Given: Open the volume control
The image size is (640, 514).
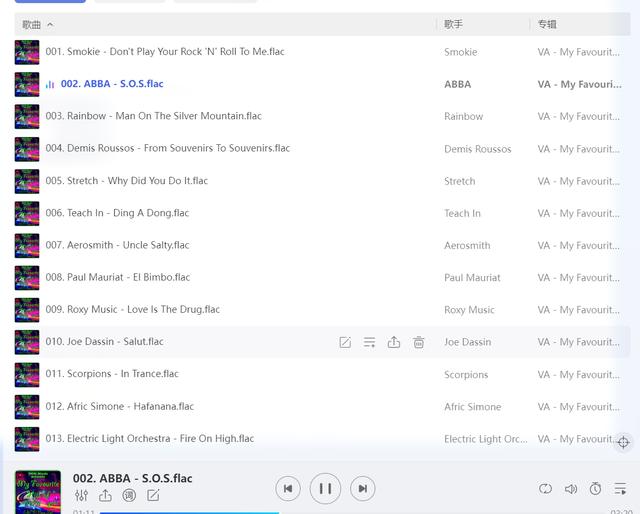Looking at the screenshot, I should tap(571, 488).
